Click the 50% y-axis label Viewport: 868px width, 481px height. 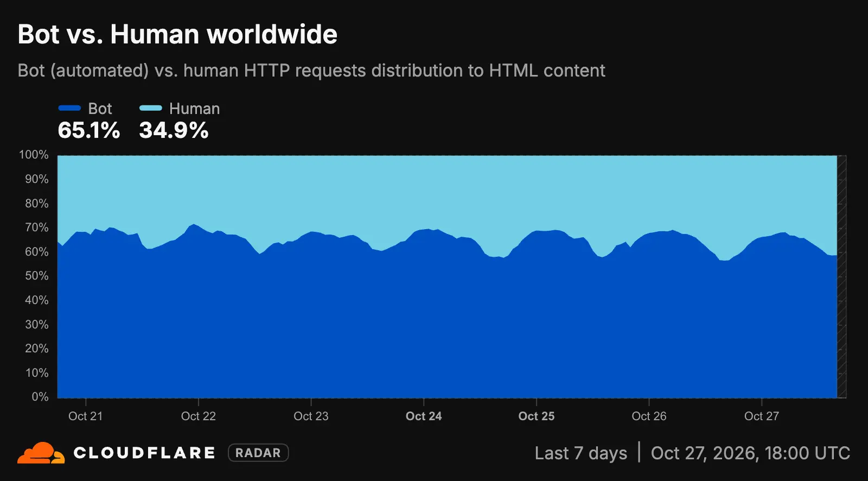point(36,276)
